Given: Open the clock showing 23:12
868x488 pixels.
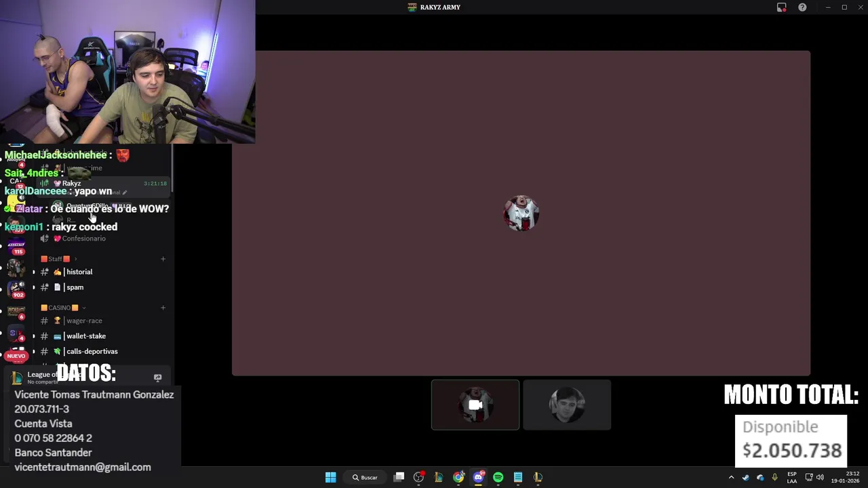Looking at the screenshot, I should (x=844, y=477).
